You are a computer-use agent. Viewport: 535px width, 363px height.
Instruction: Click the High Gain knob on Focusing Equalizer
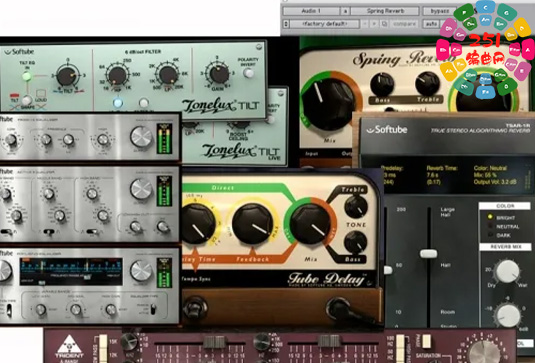click(x=111, y=310)
